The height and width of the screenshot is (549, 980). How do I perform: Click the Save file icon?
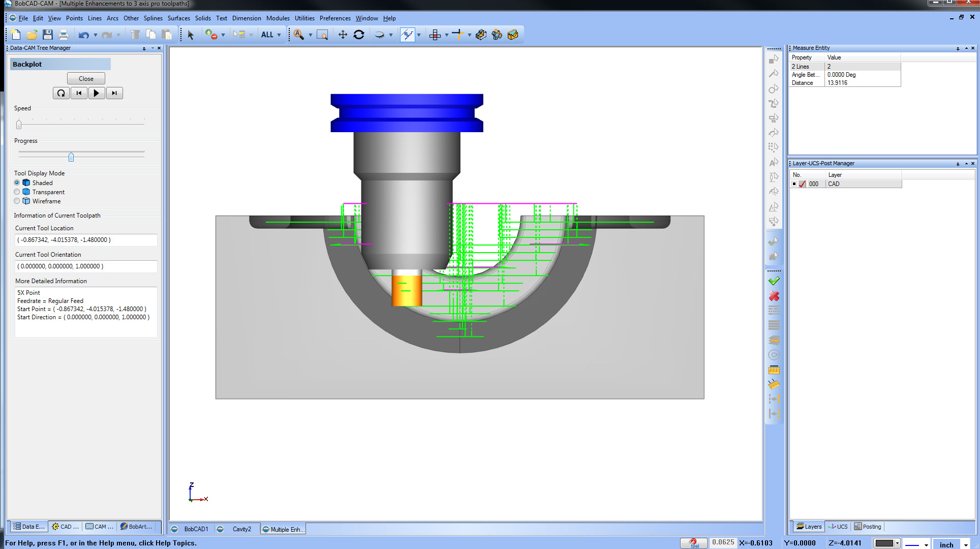[x=48, y=35]
